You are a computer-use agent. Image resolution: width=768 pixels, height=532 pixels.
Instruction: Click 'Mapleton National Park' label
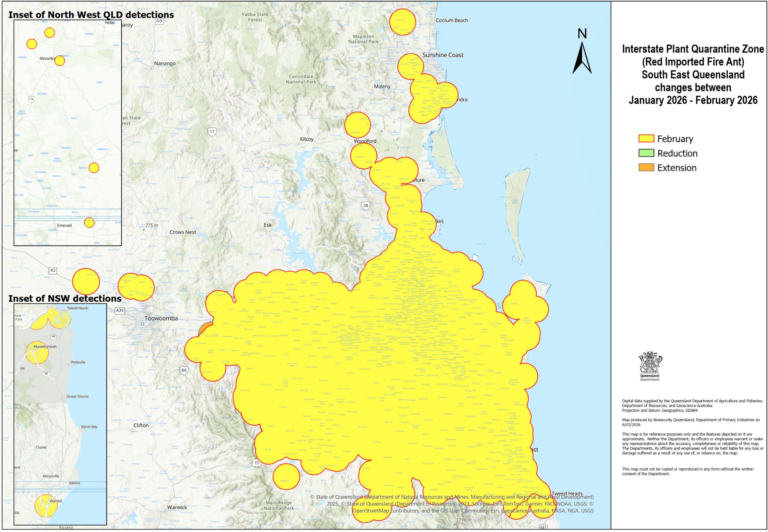pos(363,39)
